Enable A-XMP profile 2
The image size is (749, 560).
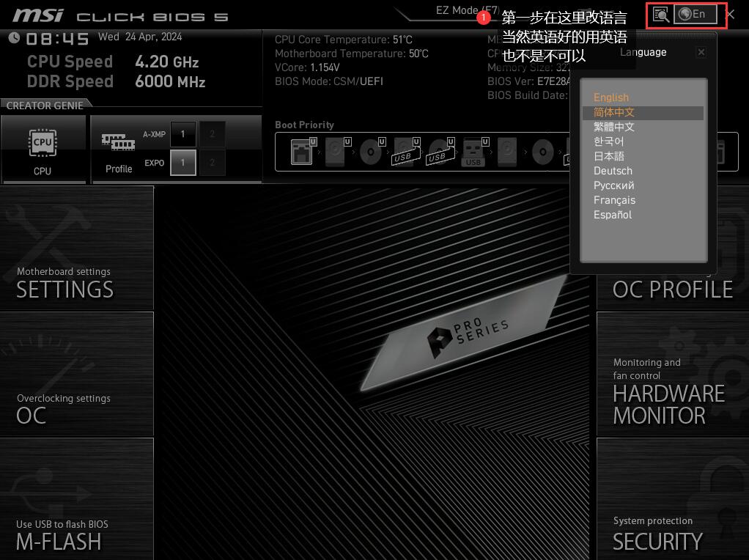213,133
